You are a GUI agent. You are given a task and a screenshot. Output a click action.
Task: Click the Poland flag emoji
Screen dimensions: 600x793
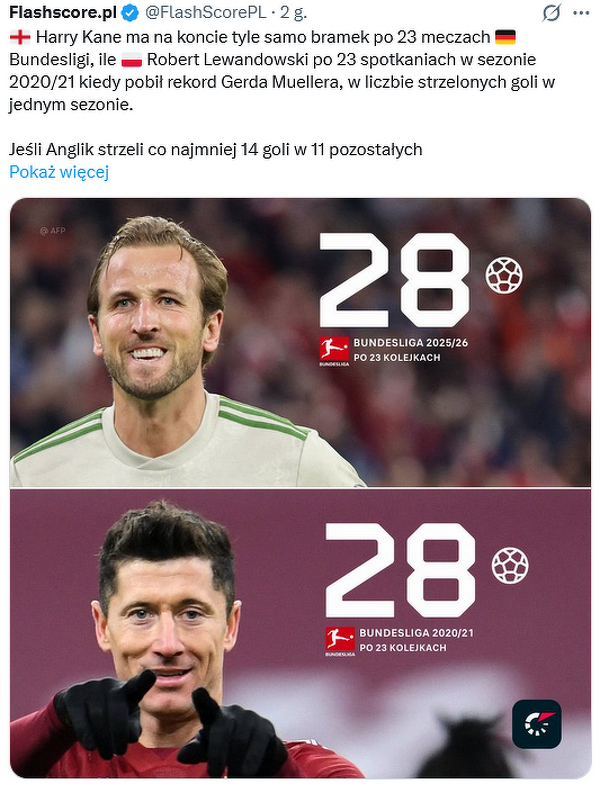tap(132, 60)
